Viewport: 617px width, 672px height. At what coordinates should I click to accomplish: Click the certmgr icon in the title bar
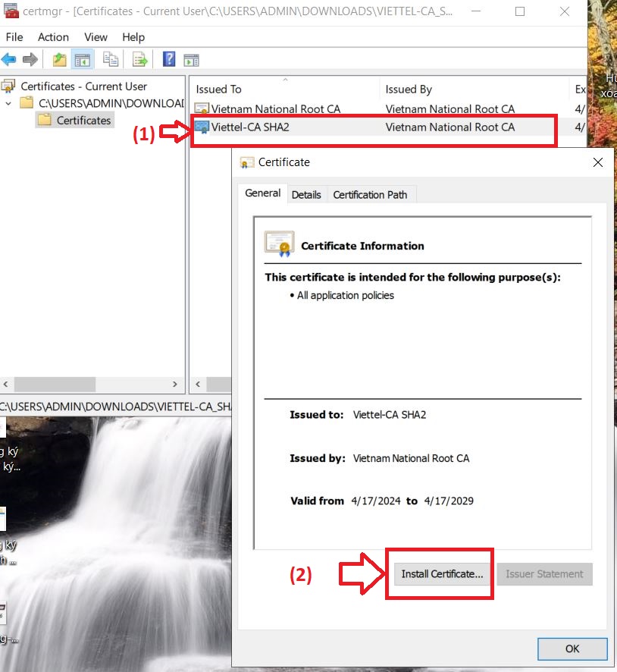point(10,11)
